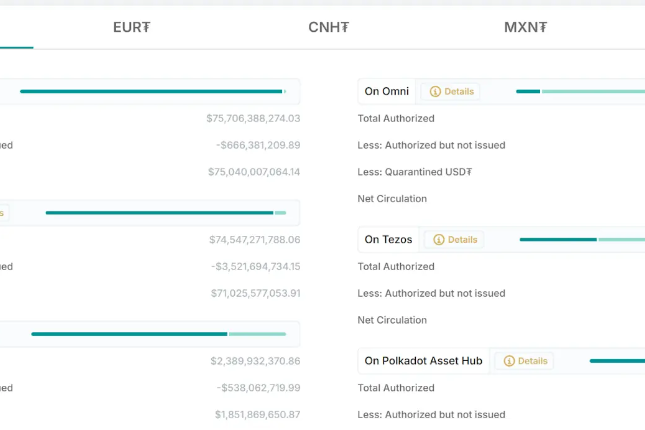Click the value $75,040,007,064.14
This screenshot has height=430, width=645.
pos(254,172)
